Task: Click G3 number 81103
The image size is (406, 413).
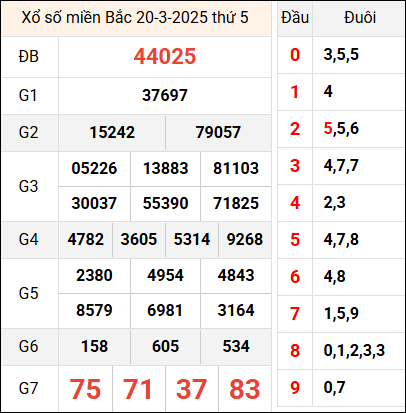Action: (x=236, y=168)
